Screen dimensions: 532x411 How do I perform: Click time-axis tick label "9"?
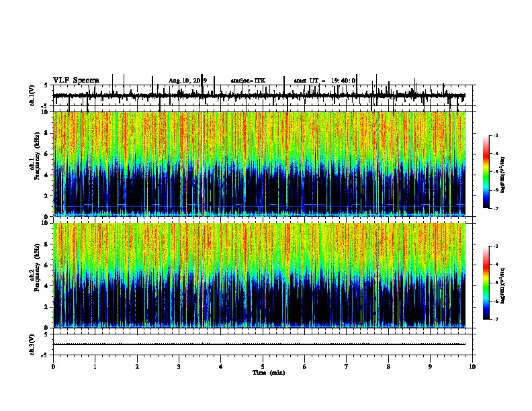[x=430, y=367]
